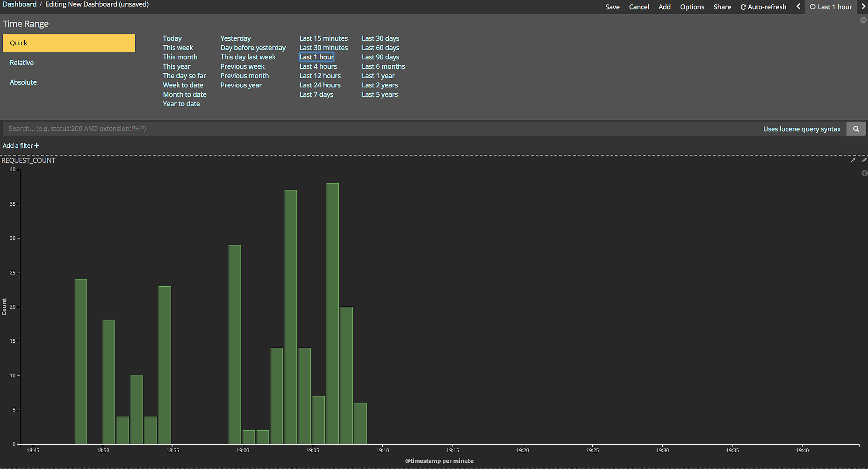Select the Quick time range tab
This screenshot has height=469, width=868.
69,43
